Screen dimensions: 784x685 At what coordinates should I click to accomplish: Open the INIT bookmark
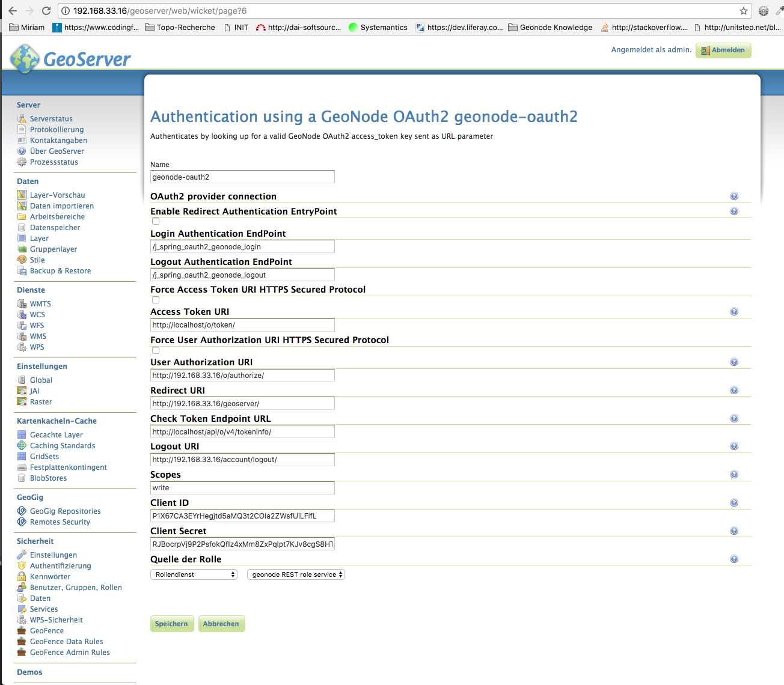(x=236, y=28)
